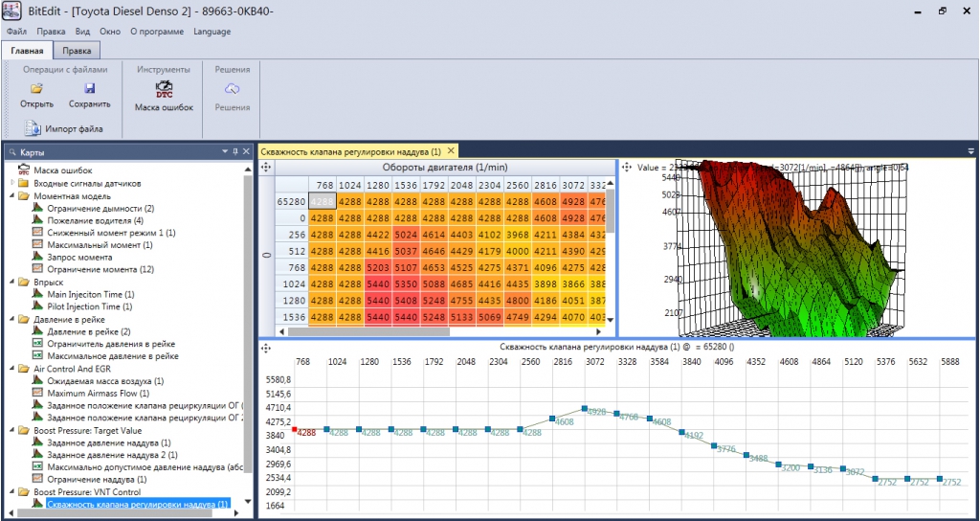This screenshot has height=521, width=980.
Task: Click the Карты tree horizontal scrollbar left arrow
Action: (x=10, y=513)
